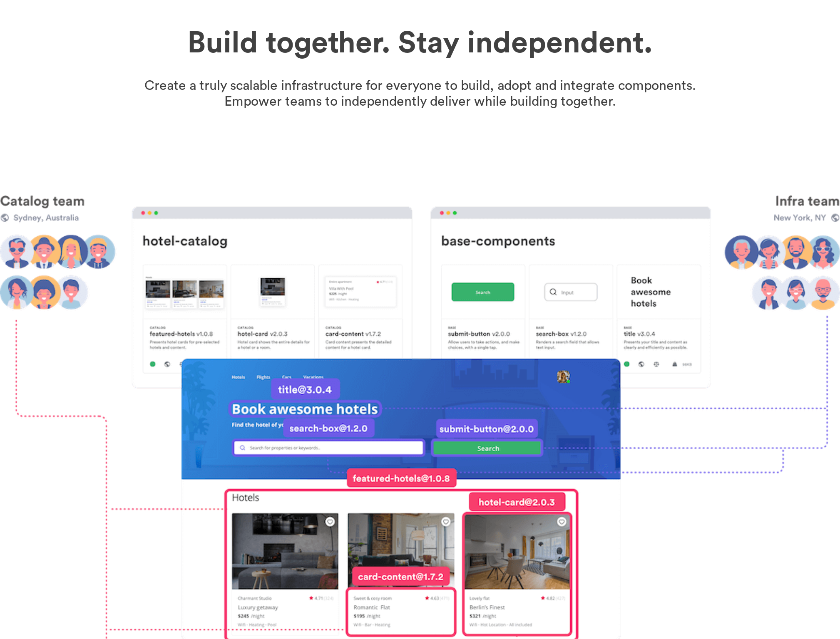The height and width of the screenshot is (639, 840).
Task: Open card-content v1.7.2 component preview thumbnail
Action: [x=360, y=292]
